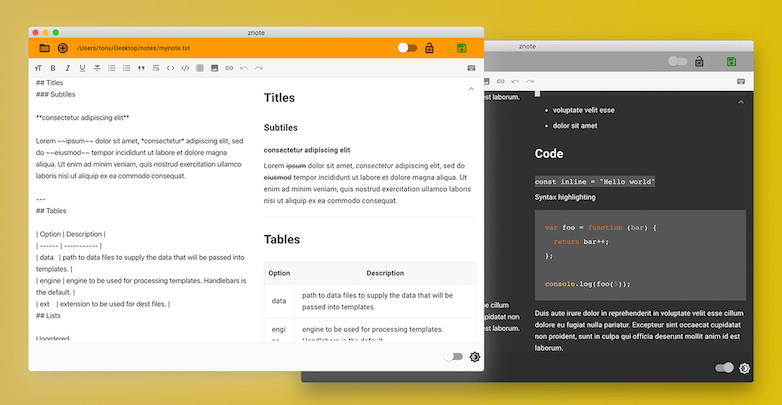Image resolution: width=782 pixels, height=405 pixels.
Task: Click the '### Subtiles' line in editor
Action: tap(55, 94)
